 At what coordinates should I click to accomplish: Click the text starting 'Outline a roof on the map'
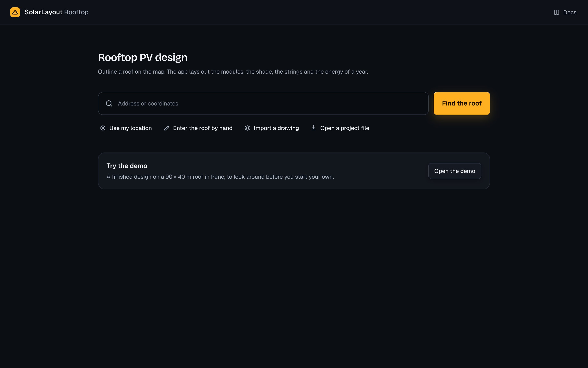[x=233, y=72]
